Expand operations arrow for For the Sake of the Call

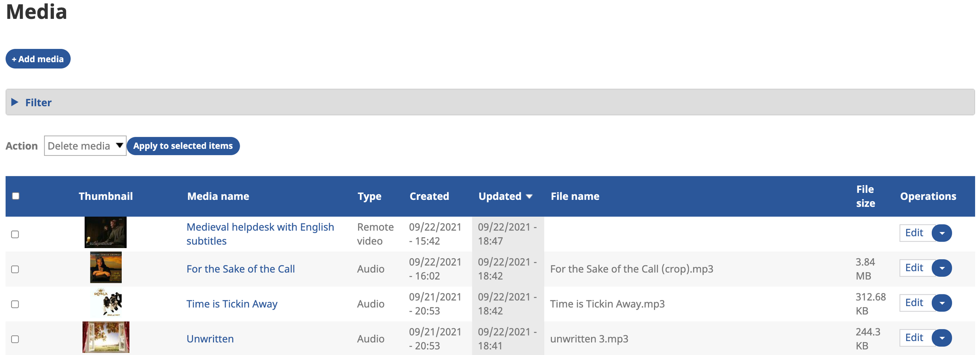click(942, 268)
